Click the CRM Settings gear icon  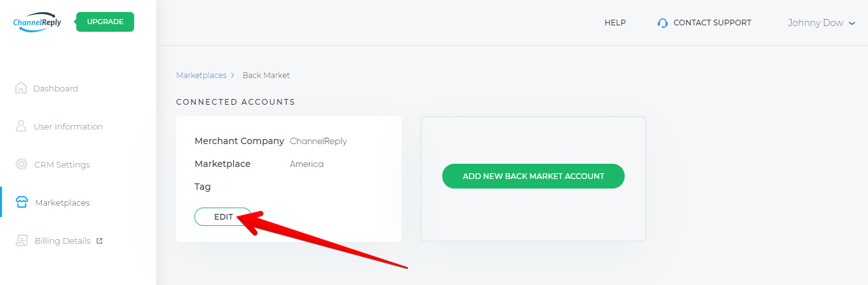[x=21, y=164]
